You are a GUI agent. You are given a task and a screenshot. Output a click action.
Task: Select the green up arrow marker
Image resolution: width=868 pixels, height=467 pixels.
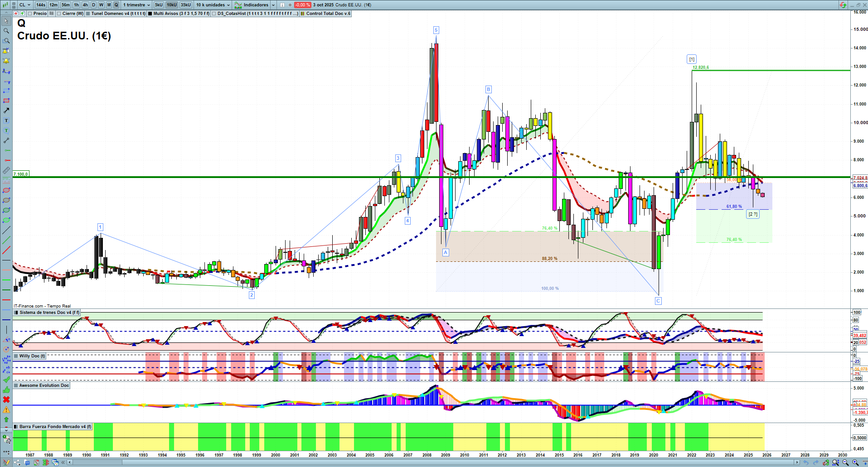tap(6, 419)
